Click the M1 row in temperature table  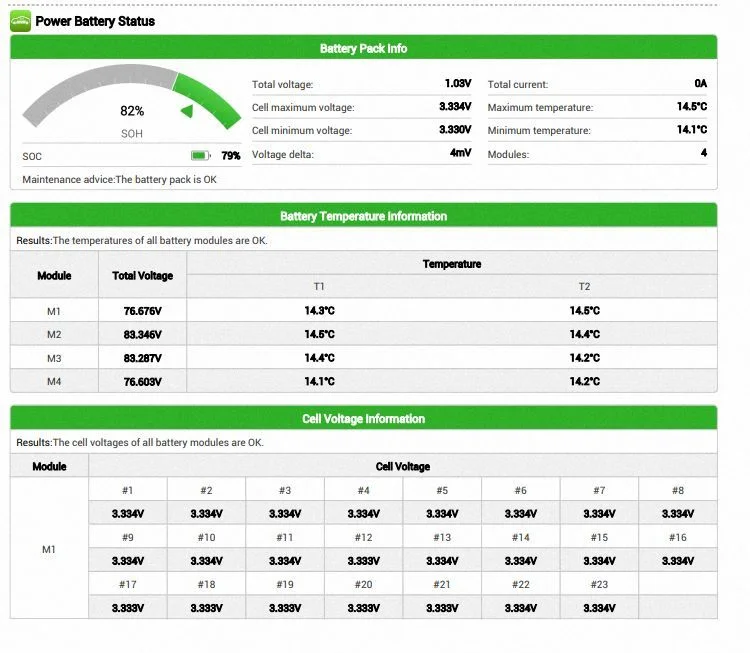[x=364, y=310]
